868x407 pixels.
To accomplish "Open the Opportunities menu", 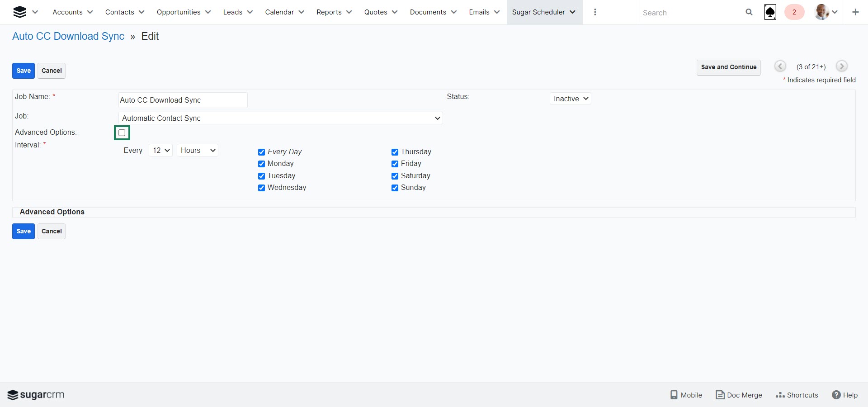I will 183,12.
